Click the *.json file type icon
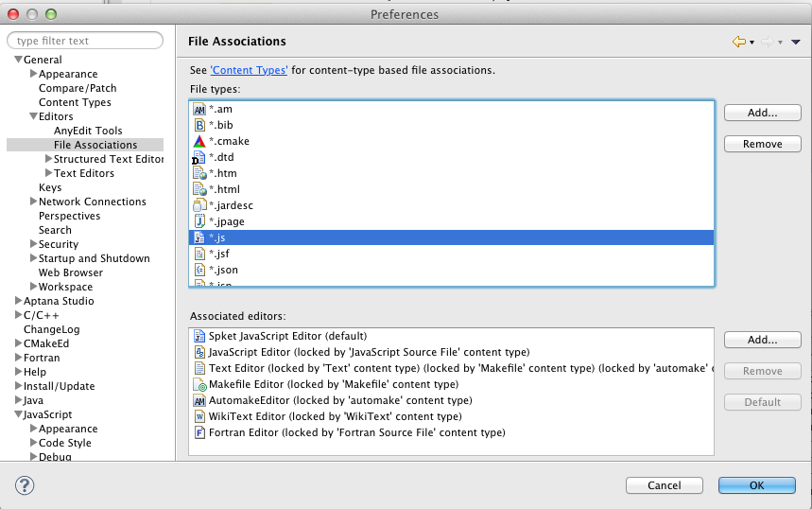 point(199,270)
